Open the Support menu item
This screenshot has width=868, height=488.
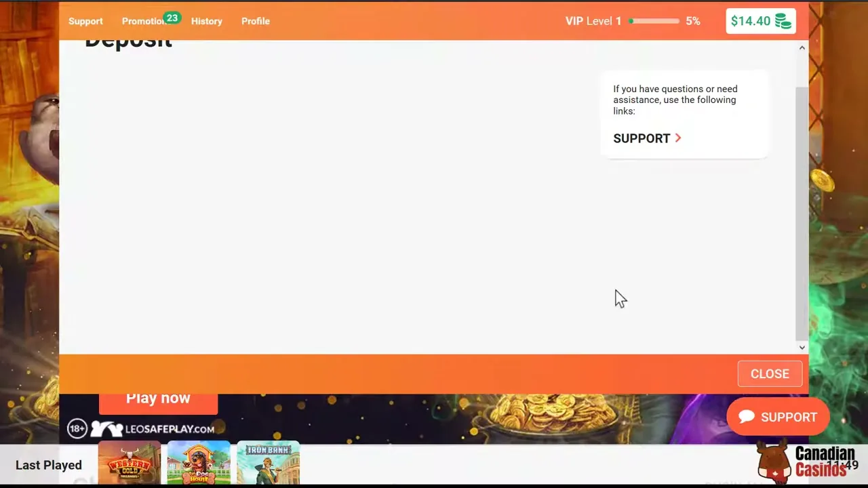(x=85, y=21)
